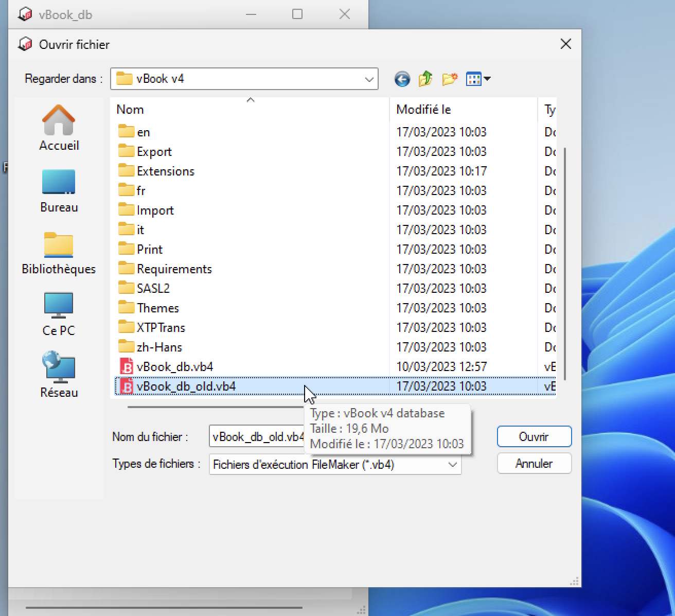Image resolution: width=675 pixels, height=616 pixels.
Task: Click the vBook_db window title icon
Action: 24,14
